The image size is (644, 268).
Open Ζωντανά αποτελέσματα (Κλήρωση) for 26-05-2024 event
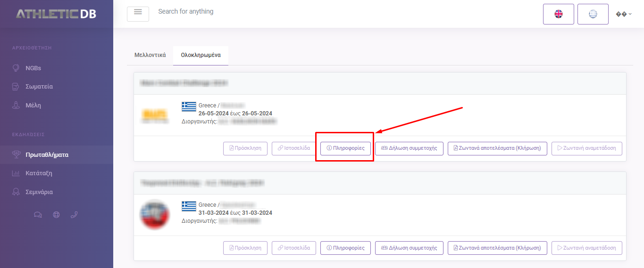(x=497, y=148)
